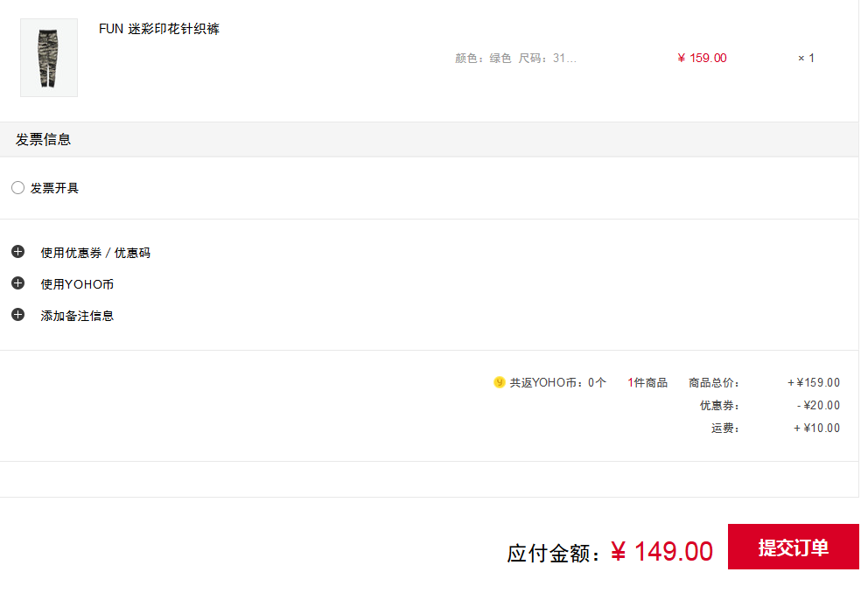
Task: Click the ¥159.00 item price
Action: [x=702, y=58]
